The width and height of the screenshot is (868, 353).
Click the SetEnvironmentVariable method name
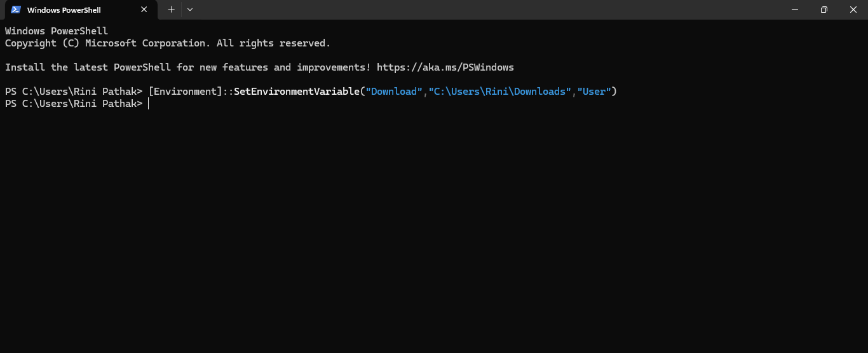coord(297,92)
